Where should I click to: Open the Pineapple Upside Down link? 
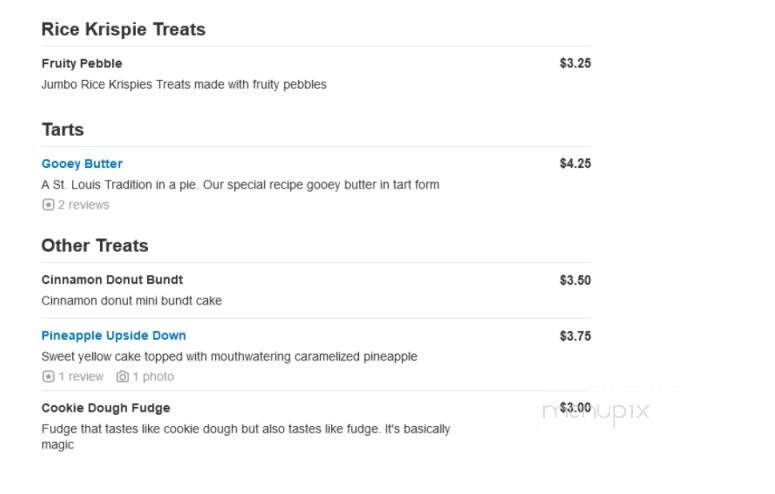coord(114,335)
